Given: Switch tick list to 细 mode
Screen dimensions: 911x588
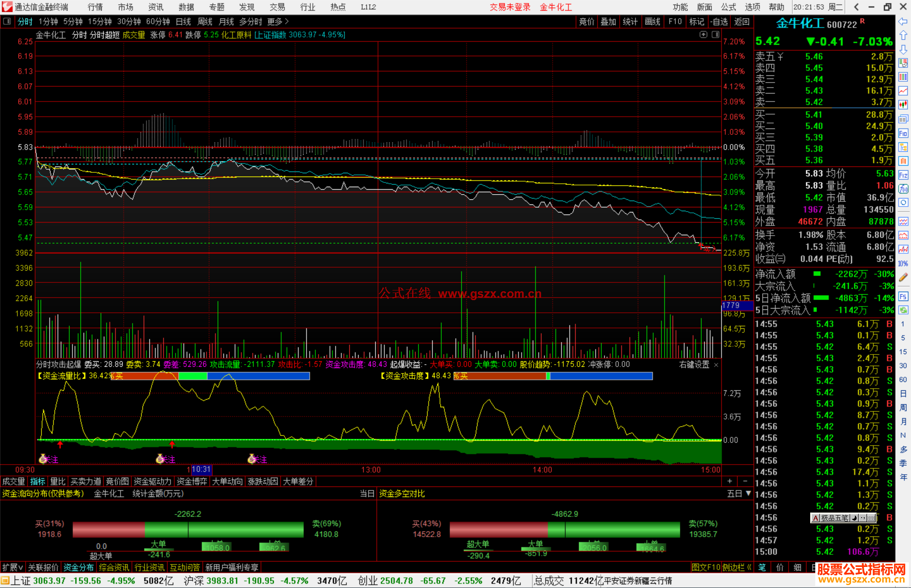Looking at the screenshot, I should [798, 567].
